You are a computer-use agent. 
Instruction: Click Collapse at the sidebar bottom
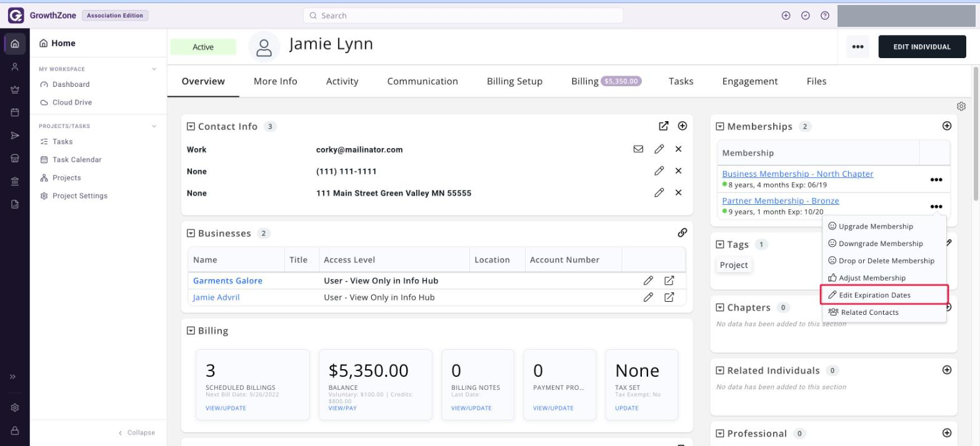click(x=137, y=432)
